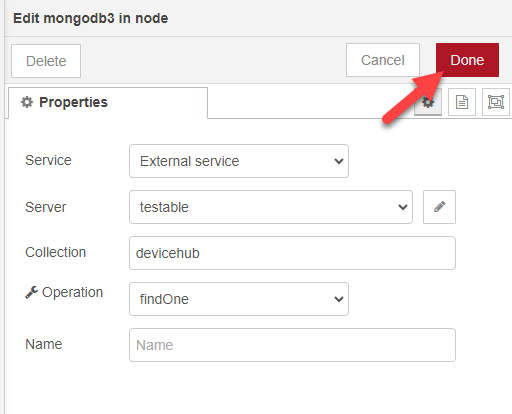
Task: Click the Done button
Action: [467, 60]
